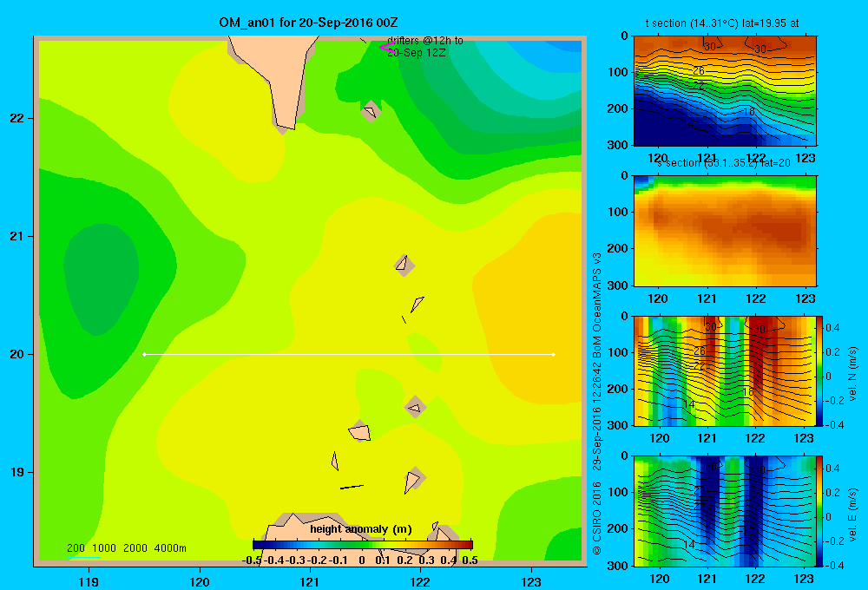Open the salinity section plot
The width and height of the screenshot is (868, 590).
click(x=725, y=230)
